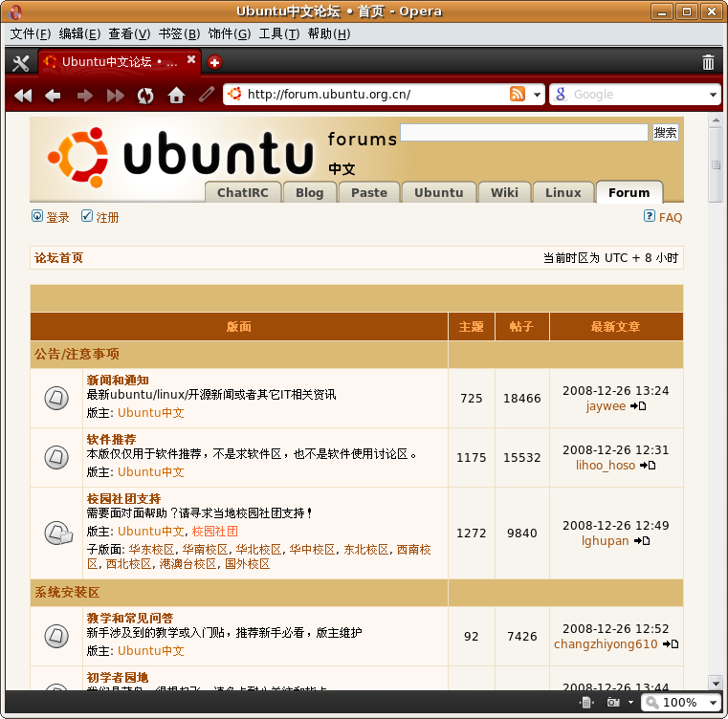Screen dimensions: 728x719
Task: Click the scrollbar down arrow
Action: [x=716, y=684]
